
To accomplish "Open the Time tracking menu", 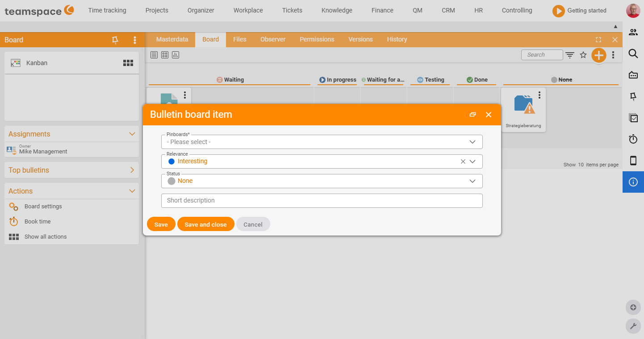I will click(107, 10).
